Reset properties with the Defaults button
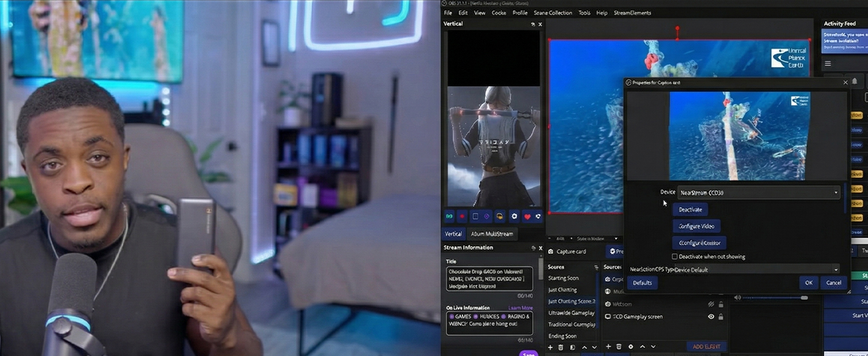Screen dimensions: 868x356 click(x=642, y=283)
